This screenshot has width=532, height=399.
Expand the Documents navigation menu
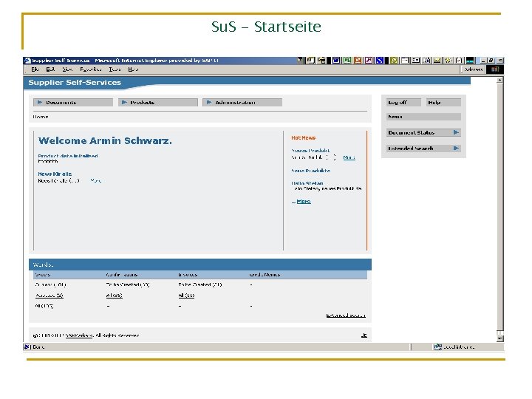tap(73, 103)
